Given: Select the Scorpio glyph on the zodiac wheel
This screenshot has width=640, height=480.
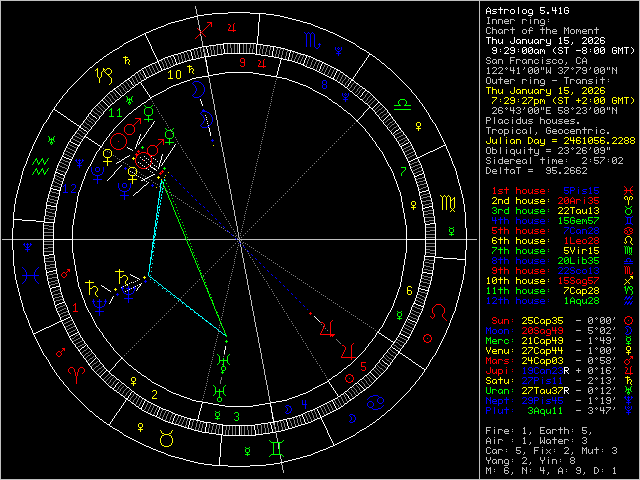Looking at the screenshot, I should tap(314, 41).
